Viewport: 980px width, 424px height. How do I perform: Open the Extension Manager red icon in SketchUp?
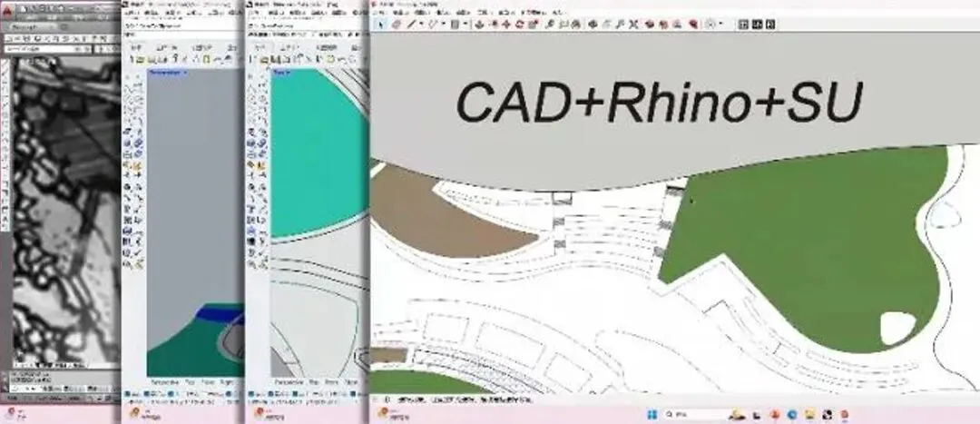click(693, 25)
